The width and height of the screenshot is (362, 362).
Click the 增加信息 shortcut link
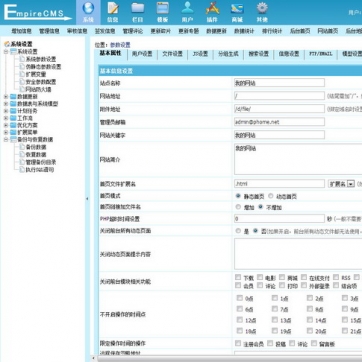pos(21,31)
